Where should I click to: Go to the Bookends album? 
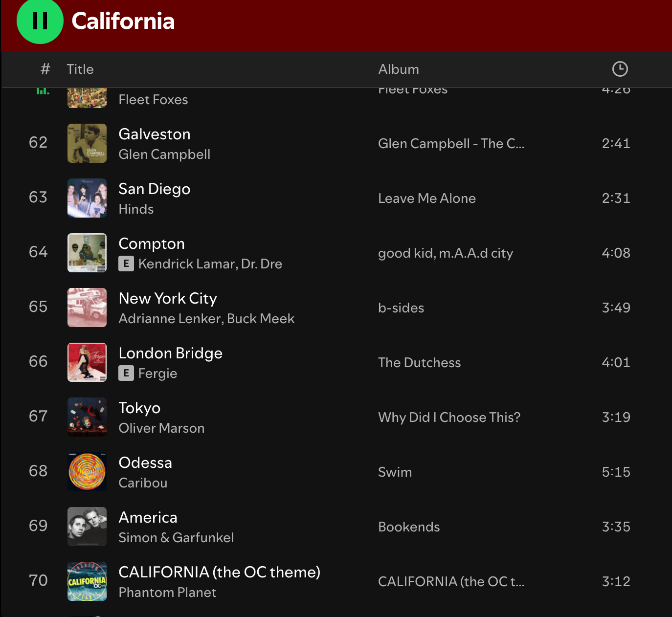pos(409,527)
